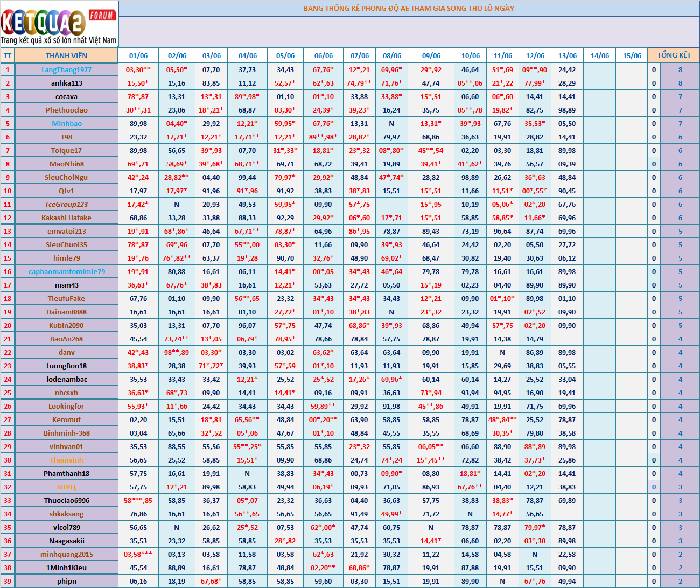Viewport: 700px width, 588px height.
Task: Select the 02/06 date column header
Action: [177, 55]
